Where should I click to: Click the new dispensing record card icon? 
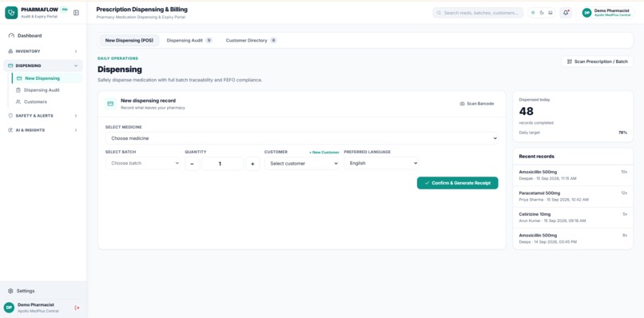[x=110, y=104]
